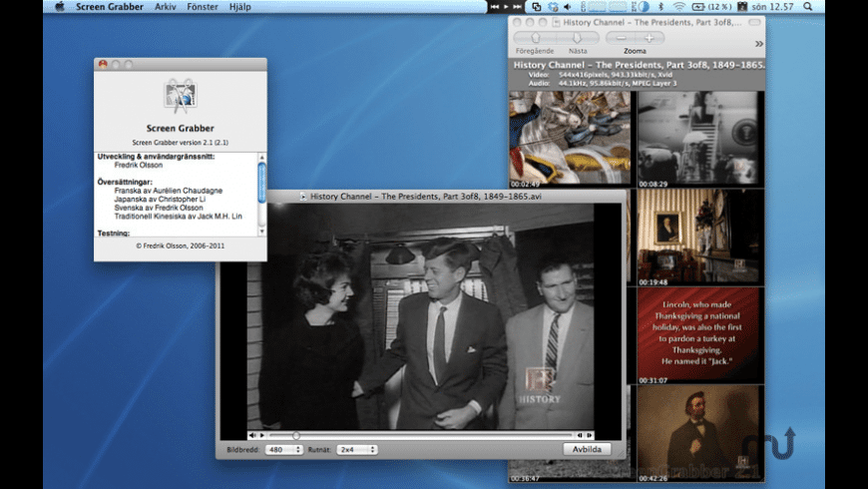868x489 pixels.
Task: Click the Nästa (next) toolbar arrow
Action: [x=577, y=38]
